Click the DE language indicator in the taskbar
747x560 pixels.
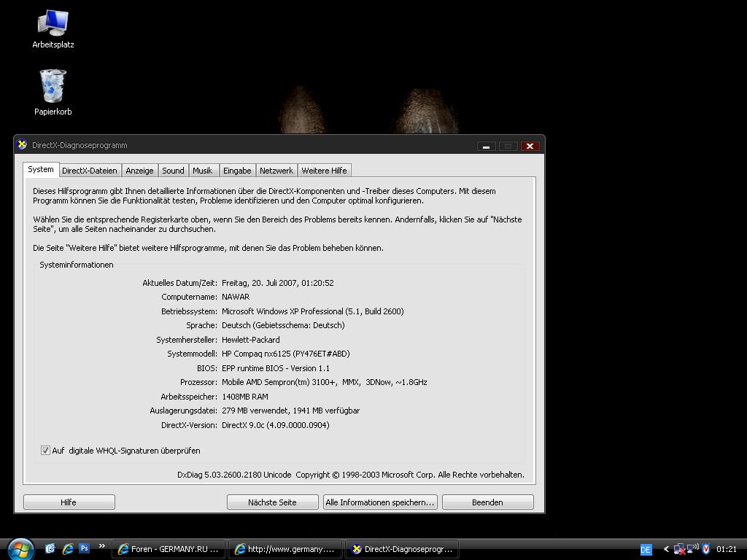(x=646, y=550)
